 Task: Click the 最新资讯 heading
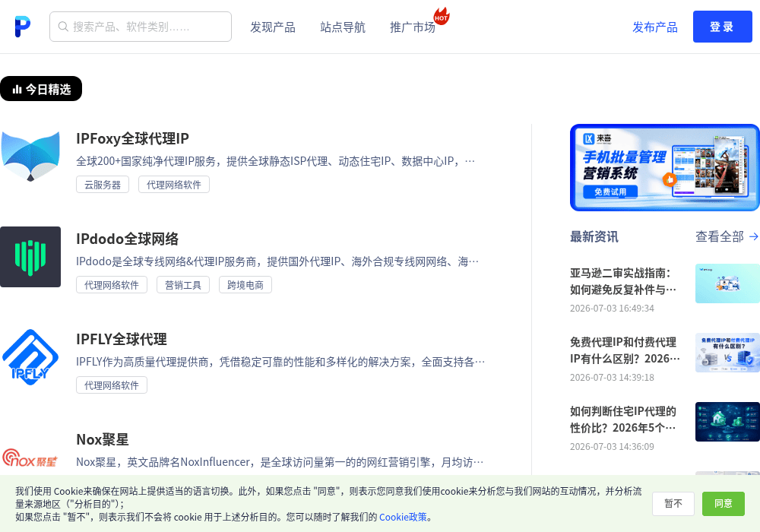click(594, 236)
